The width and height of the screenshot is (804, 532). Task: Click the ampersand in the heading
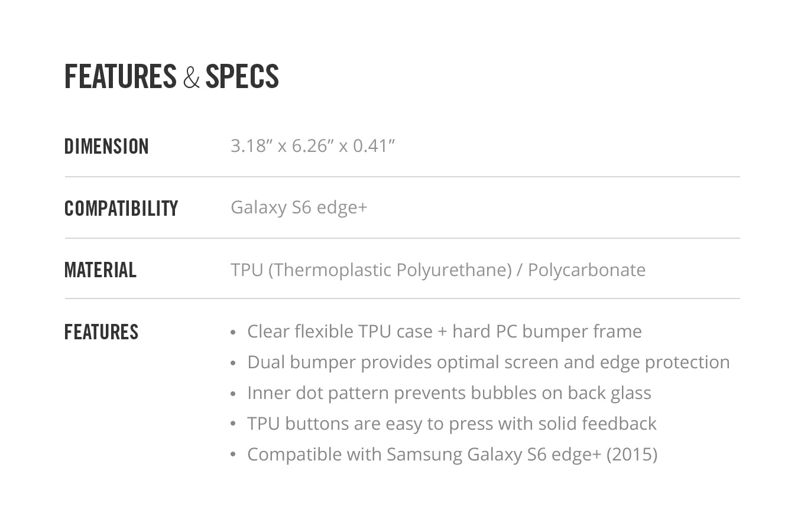click(x=191, y=78)
